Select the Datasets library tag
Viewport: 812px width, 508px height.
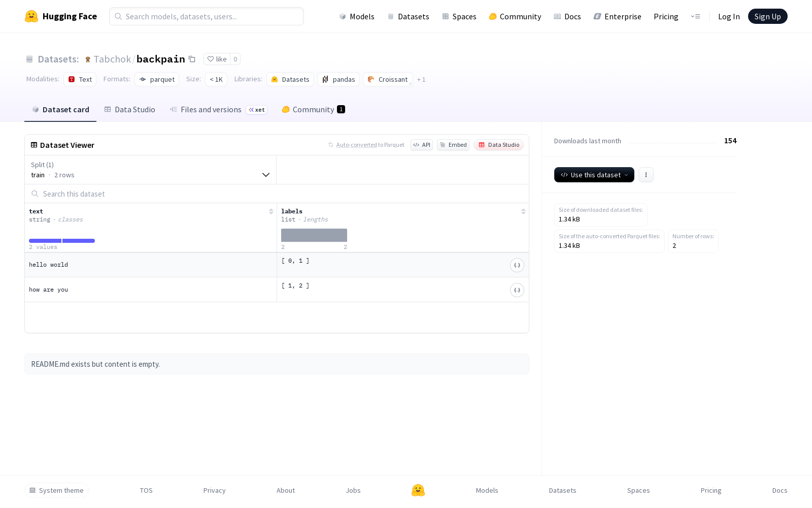tap(290, 79)
